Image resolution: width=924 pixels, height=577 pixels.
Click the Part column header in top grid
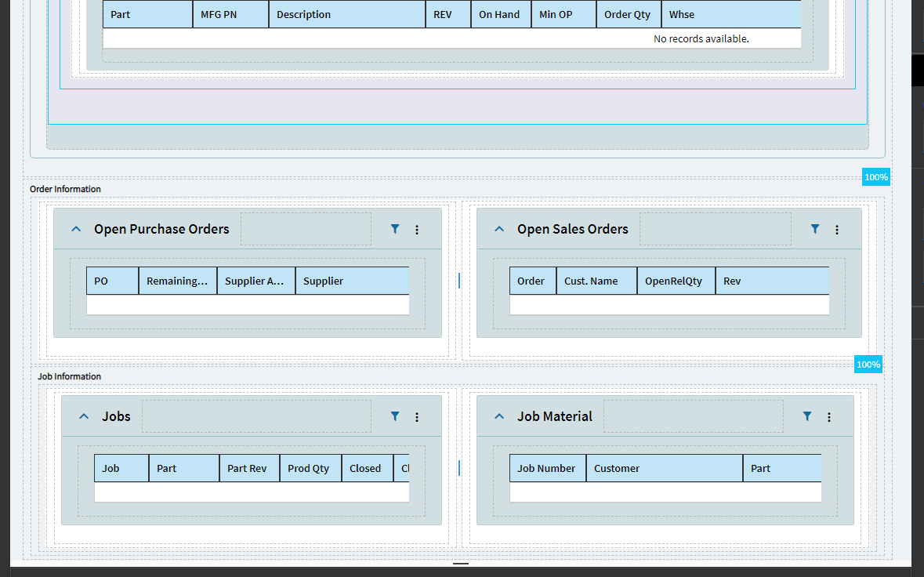148,14
